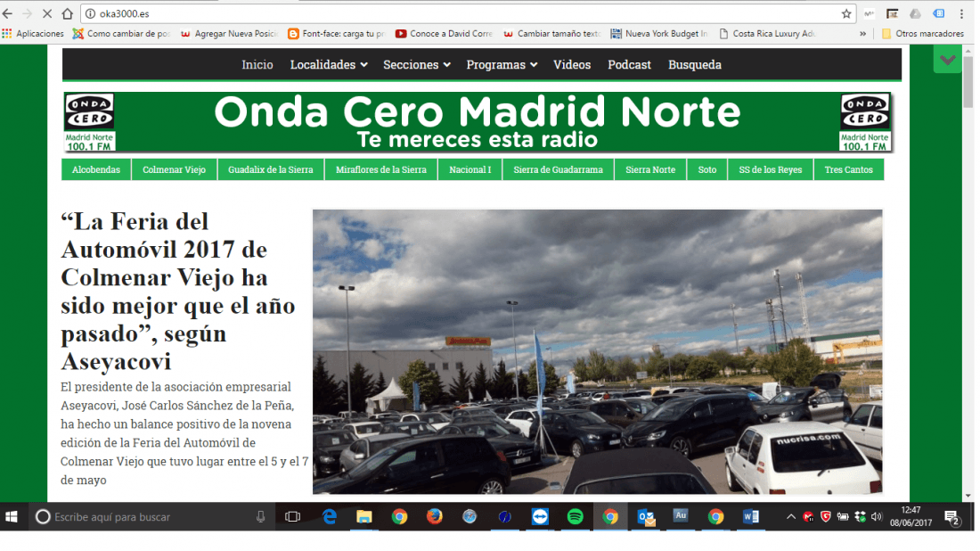
Task: Go back using the browser back arrow
Action: (7, 13)
